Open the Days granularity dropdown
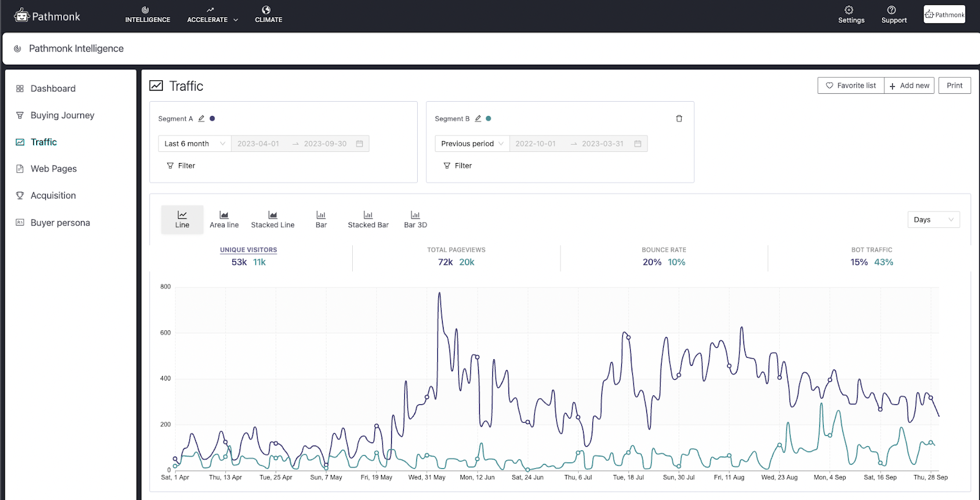Screen dimensions: 980x500 (x=933, y=220)
